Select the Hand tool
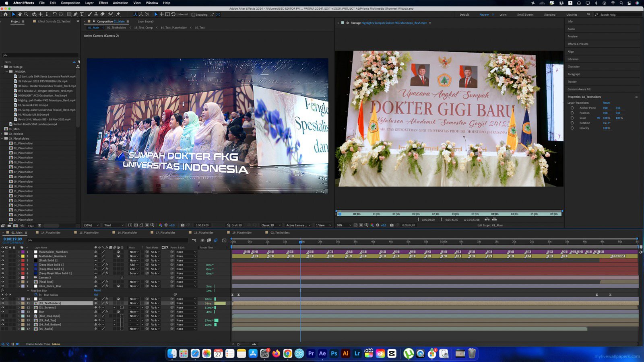644x362 pixels. (19, 14)
